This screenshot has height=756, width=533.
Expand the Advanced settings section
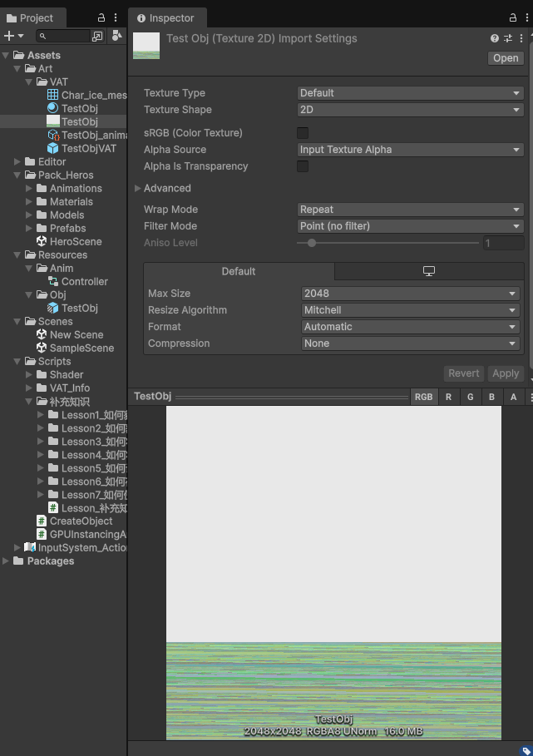click(166, 188)
